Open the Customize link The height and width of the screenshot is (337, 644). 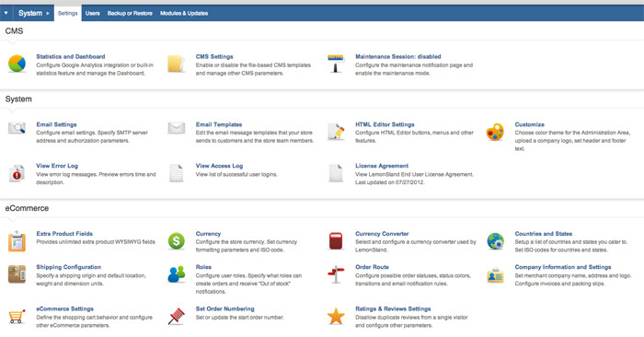point(530,124)
